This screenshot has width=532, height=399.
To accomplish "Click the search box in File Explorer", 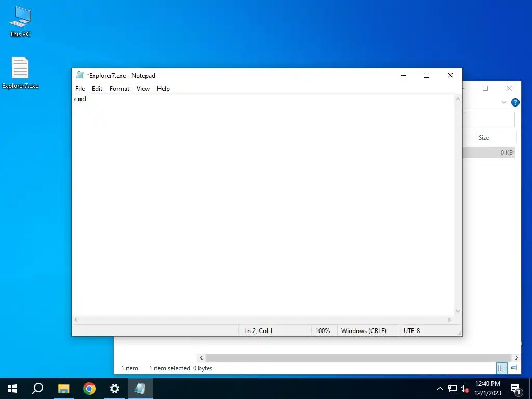I will (488, 119).
